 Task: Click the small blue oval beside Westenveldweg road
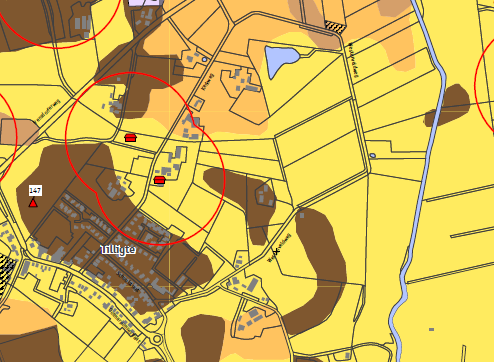tap(373, 155)
